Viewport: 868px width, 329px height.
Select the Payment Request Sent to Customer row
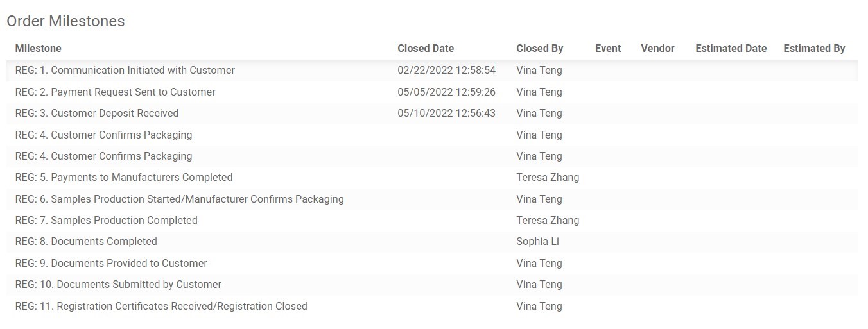coord(432,92)
